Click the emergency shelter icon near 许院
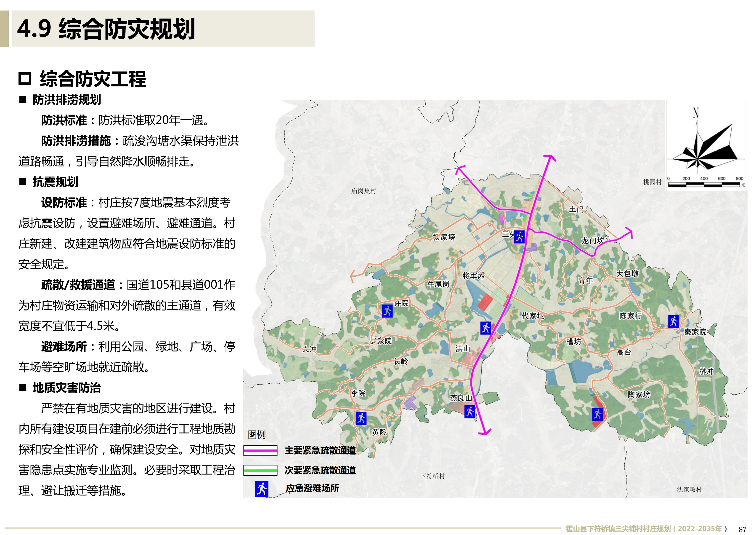 (387, 311)
